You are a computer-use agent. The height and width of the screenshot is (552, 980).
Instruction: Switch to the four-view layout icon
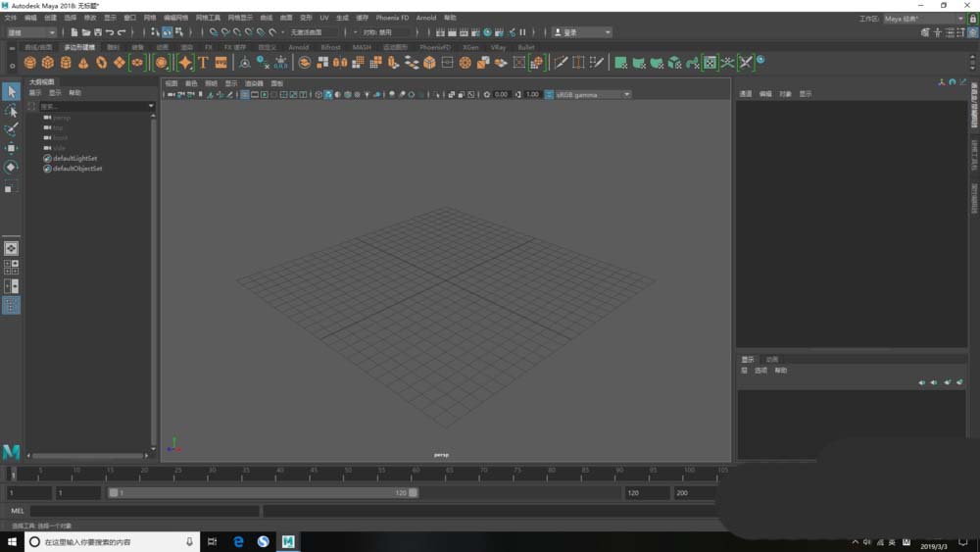(x=11, y=267)
